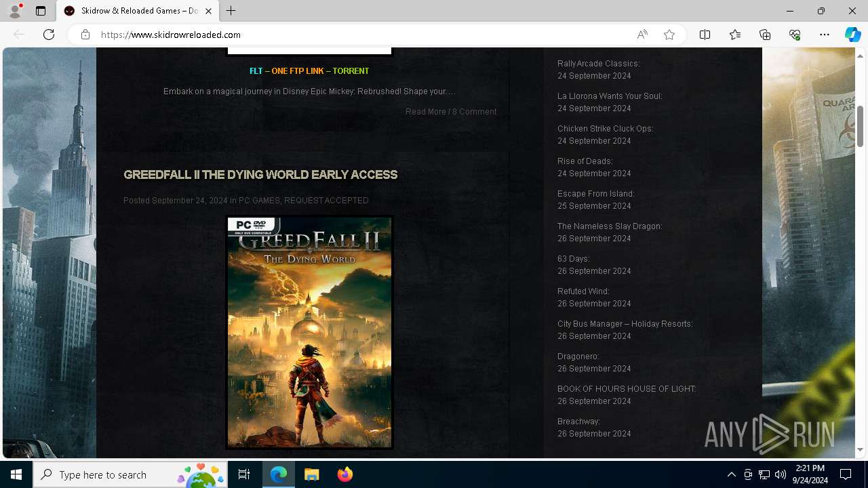
Task: Open Chicken Strike Cluck Ops entry
Action: click(x=605, y=129)
